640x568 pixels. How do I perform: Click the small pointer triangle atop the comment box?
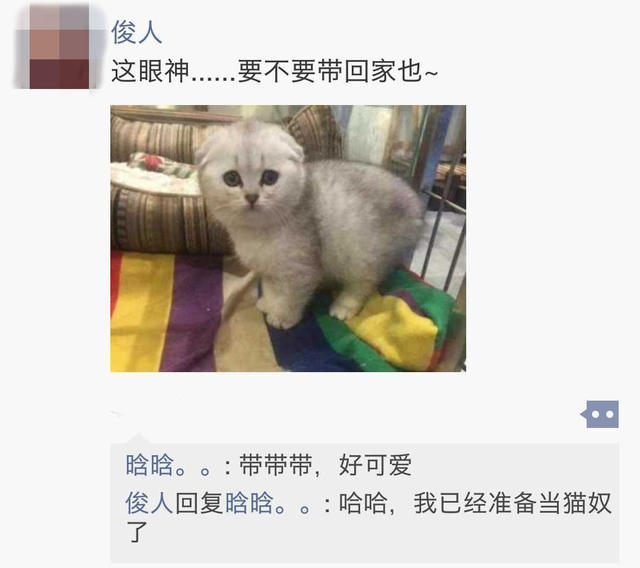pyautogui.click(x=138, y=439)
